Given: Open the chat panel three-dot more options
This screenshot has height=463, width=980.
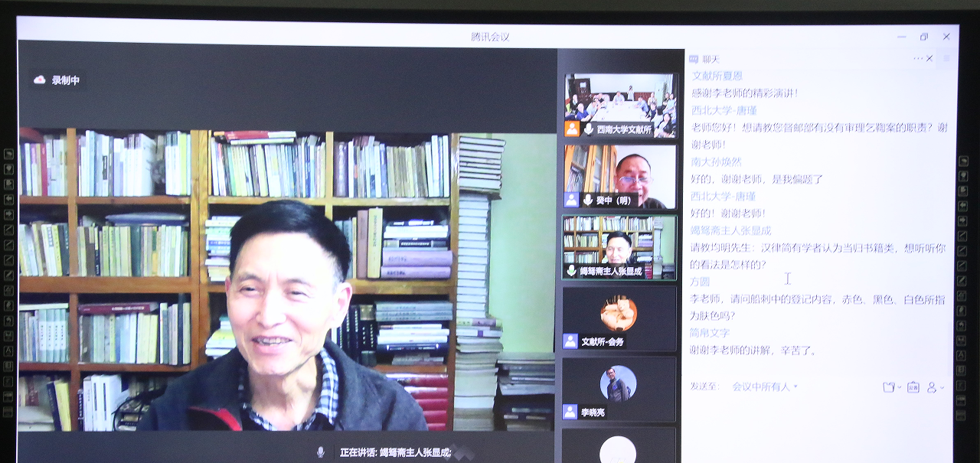Looking at the screenshot, I should point(917,58).
